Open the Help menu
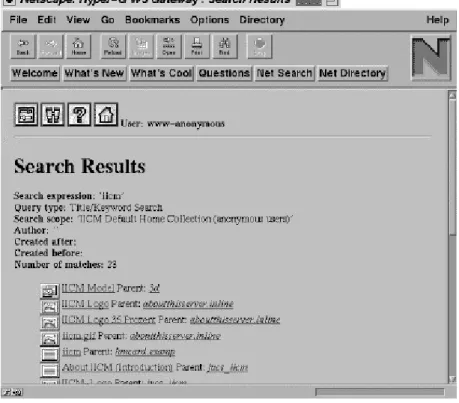 pyautogui.click(x=437, y=20)
